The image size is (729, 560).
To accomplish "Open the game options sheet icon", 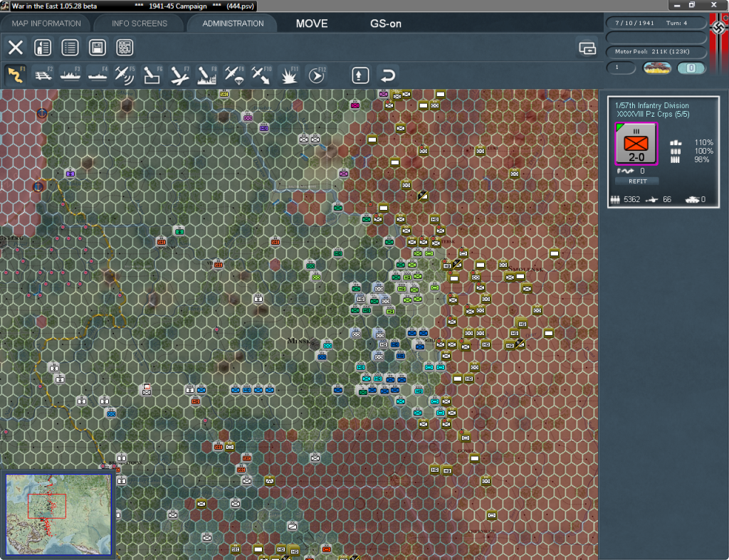I will (43, 48).
